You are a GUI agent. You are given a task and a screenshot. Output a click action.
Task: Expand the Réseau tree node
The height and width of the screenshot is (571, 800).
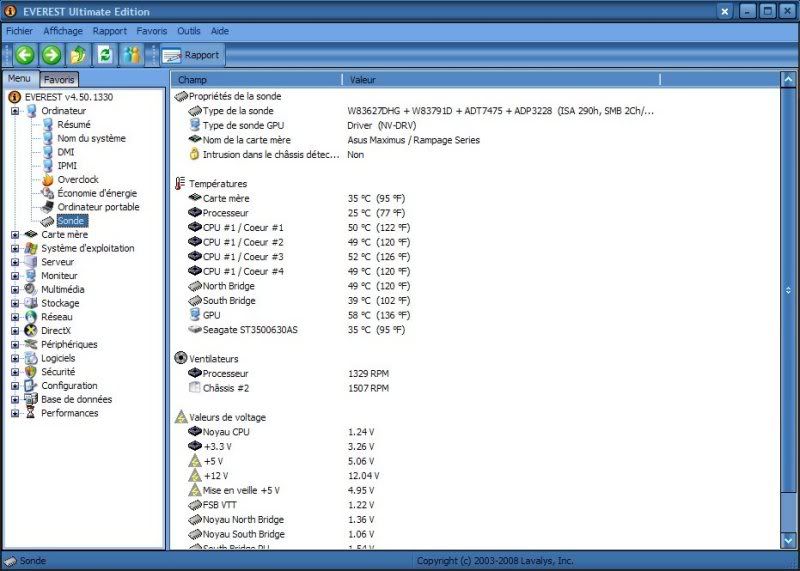(15, 317)
